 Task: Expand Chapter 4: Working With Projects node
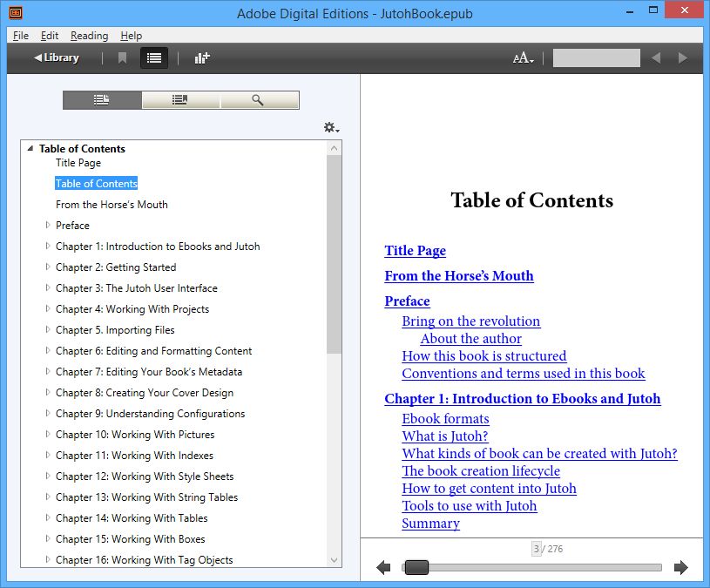click(48, 308)
